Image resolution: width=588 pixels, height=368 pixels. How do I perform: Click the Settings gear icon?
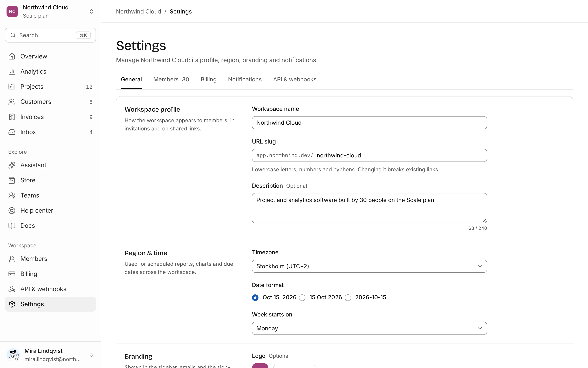coord(12,304)
